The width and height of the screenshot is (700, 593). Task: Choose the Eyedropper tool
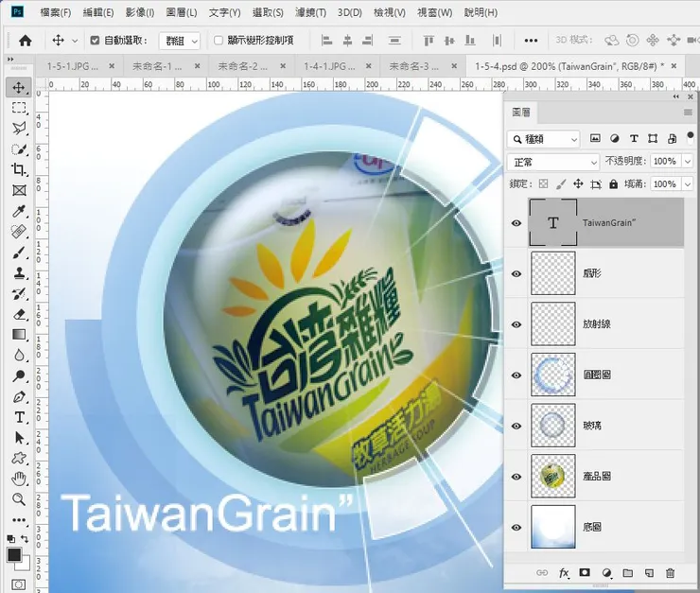(x=19, y=211)
